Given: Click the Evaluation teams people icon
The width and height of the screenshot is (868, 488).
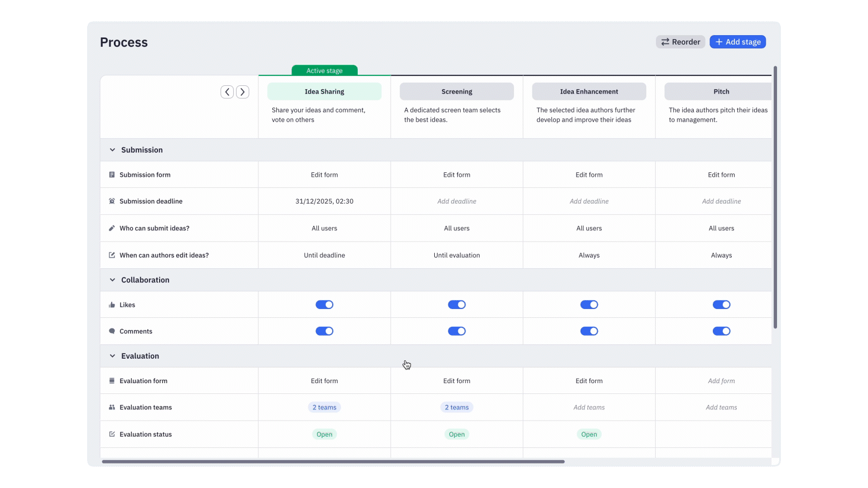Looking at the screenshot, I should tap(112, 408).
